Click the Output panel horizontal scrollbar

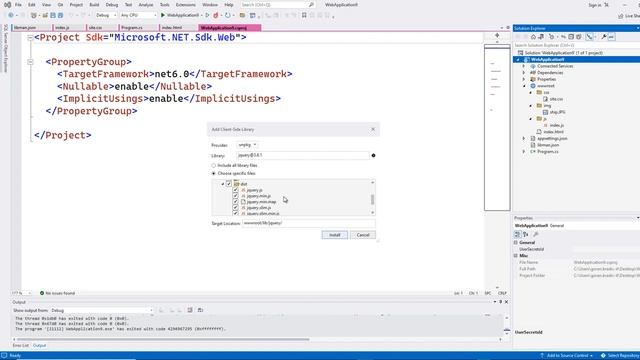click(x=163, y=339)
